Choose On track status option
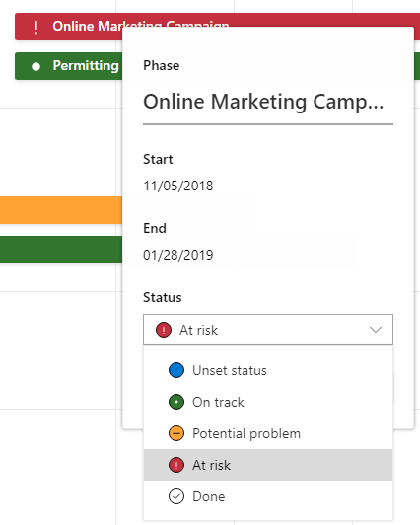 pyautogui.click(x=268, y=402)
